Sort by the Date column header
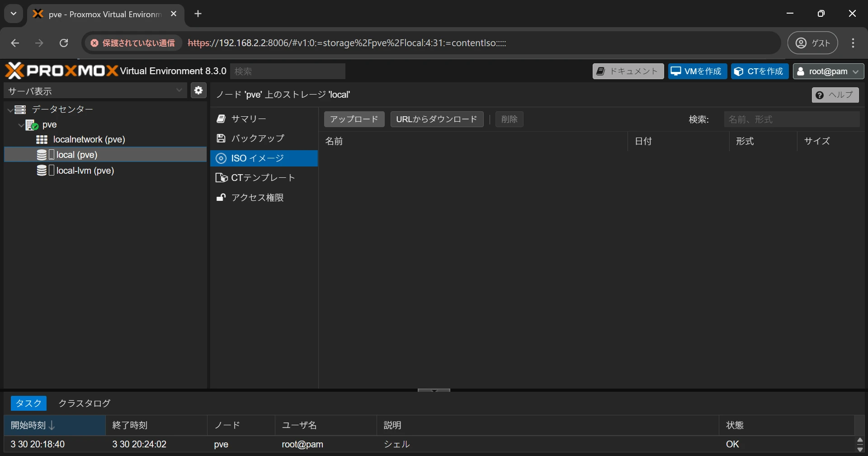This screenshot has height=456, width=868. tap(679, 141)
